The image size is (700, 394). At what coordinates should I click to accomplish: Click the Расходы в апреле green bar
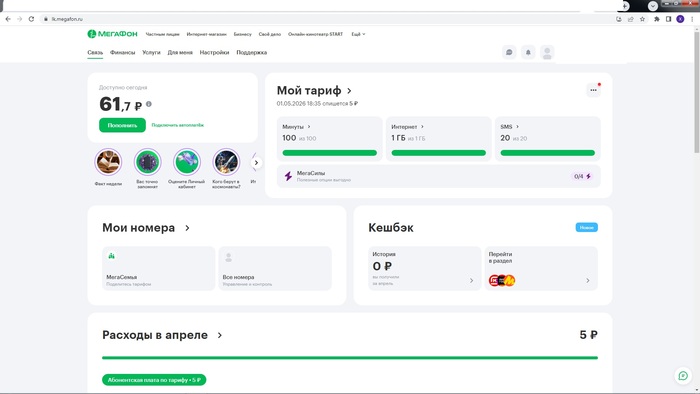coord(350,358)
